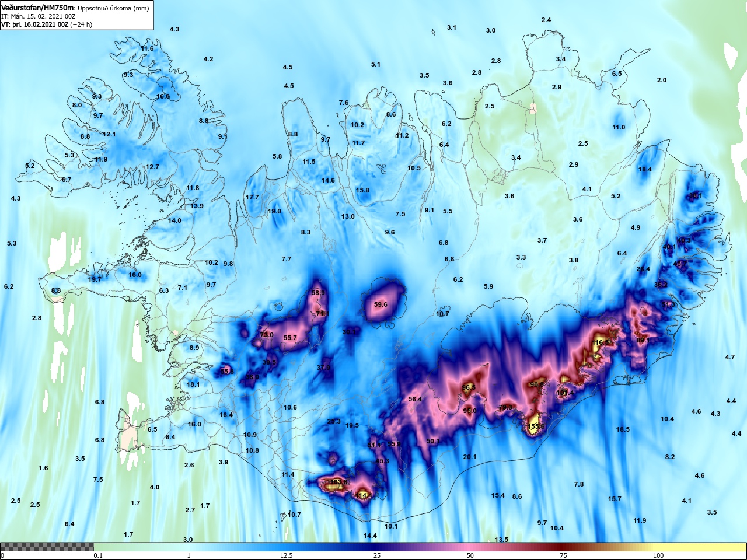This screenshot has height=560, width=747.
Task: Click the 'Uppsöfnuð úrkoma (mm)' label
Action: pyautogui.click(x=113, y=8)
